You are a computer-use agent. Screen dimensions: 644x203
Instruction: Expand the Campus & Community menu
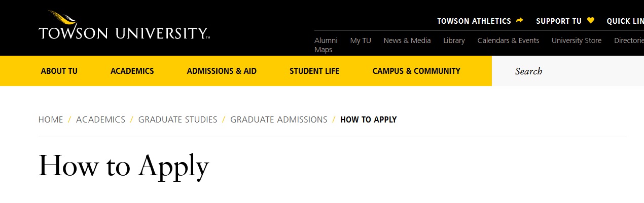pos(416,71)
